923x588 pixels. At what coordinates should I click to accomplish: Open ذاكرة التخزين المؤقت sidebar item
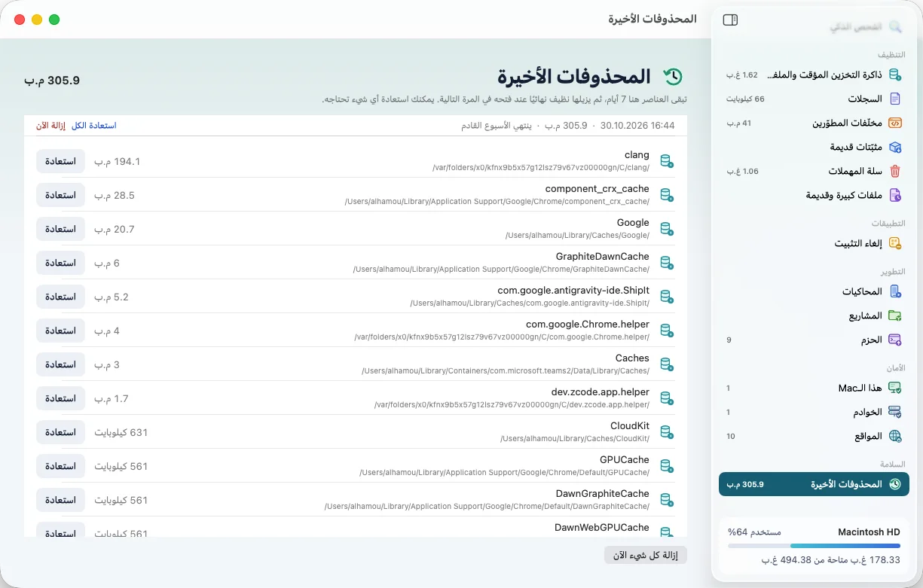tap(814, 75)
